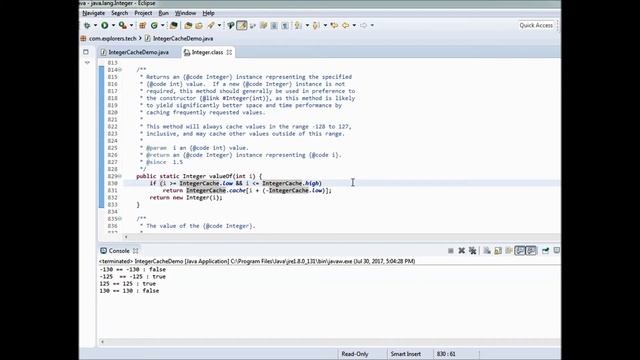Click Terminate square icon in Console
Screen dimensions: 640x360
click(x=451, y=251)
